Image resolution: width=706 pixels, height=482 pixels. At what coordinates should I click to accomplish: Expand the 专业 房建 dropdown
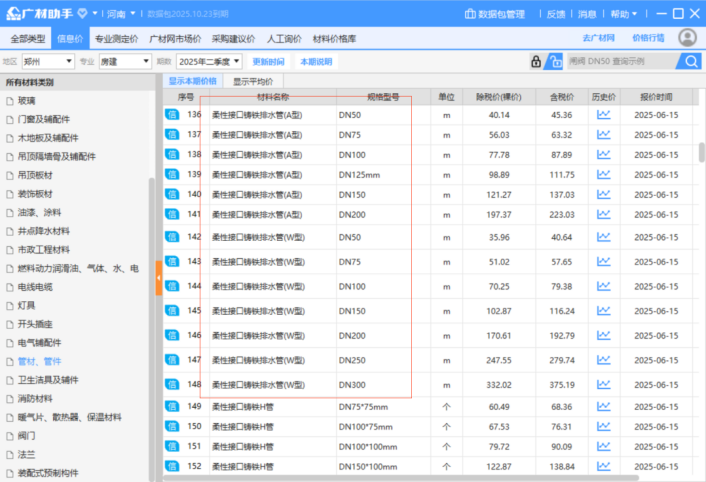tap(125, 62)
